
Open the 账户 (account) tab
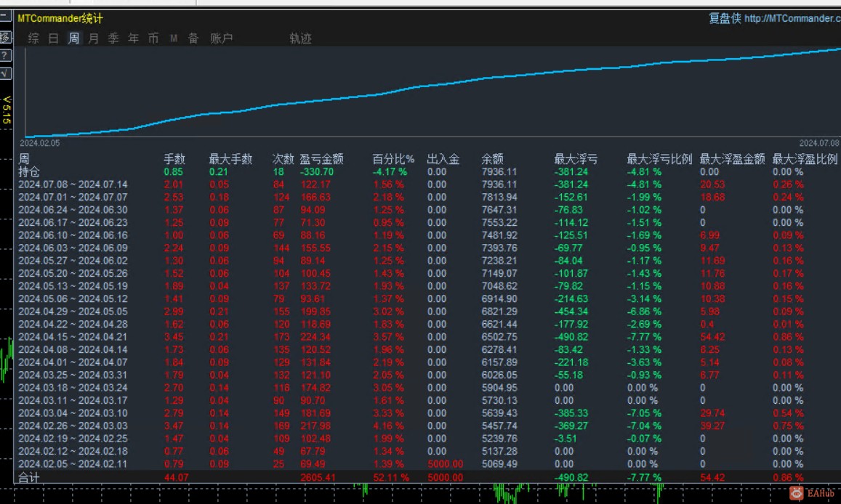coord(222,38)
